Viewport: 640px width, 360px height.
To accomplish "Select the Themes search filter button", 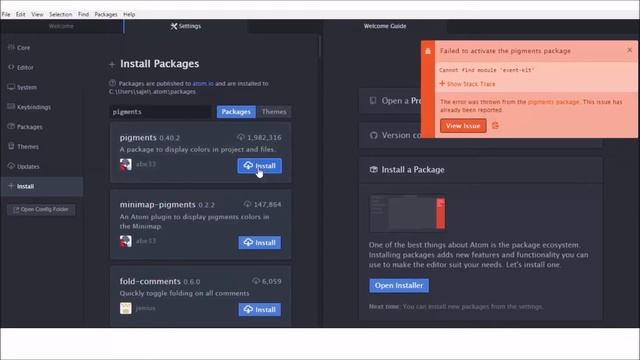I will [x=274, y=112].
